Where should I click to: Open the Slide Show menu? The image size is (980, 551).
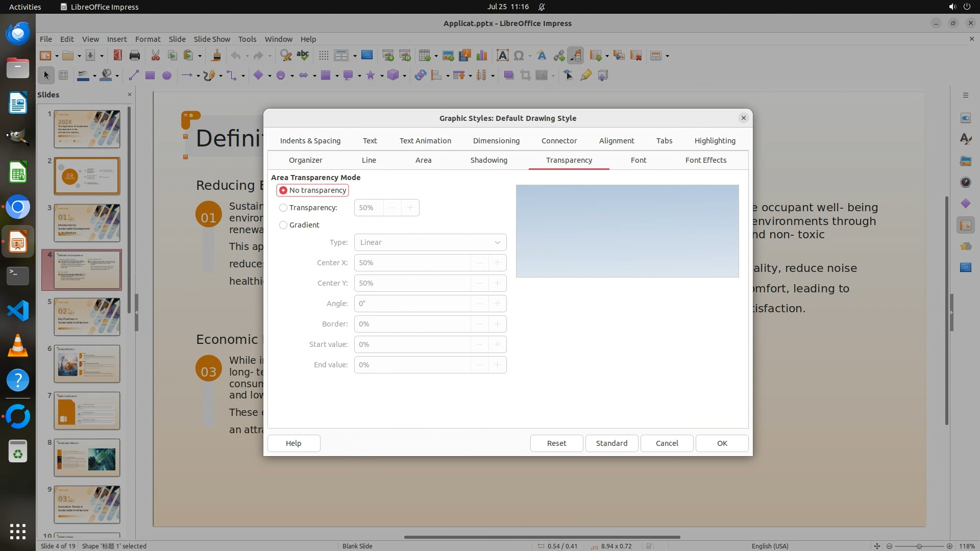point(212,39)
